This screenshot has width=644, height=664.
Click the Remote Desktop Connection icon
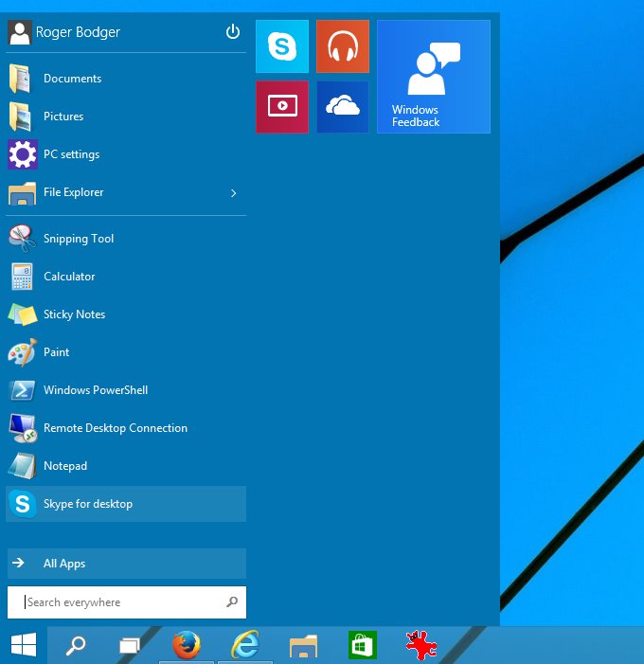click(x=23, y=428)
